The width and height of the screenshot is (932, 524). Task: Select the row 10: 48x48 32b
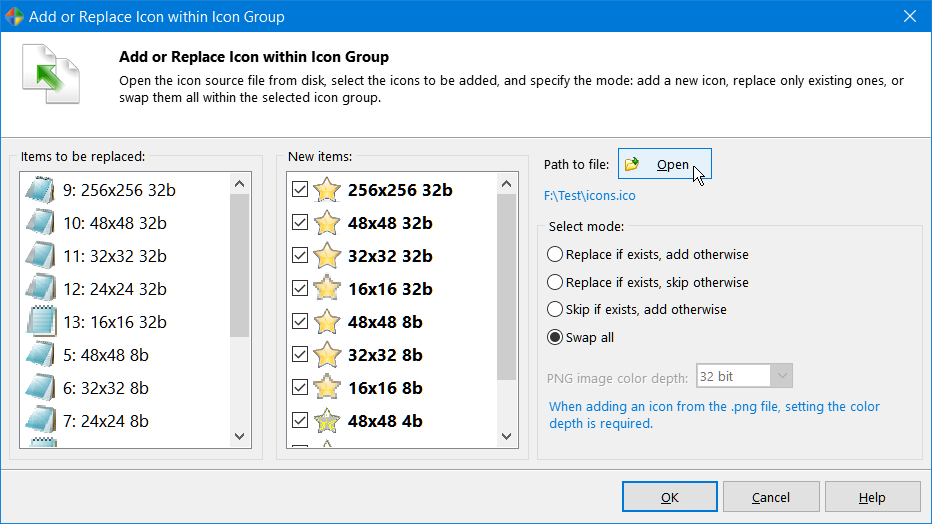pyautogui.click(x=125, y=223)
